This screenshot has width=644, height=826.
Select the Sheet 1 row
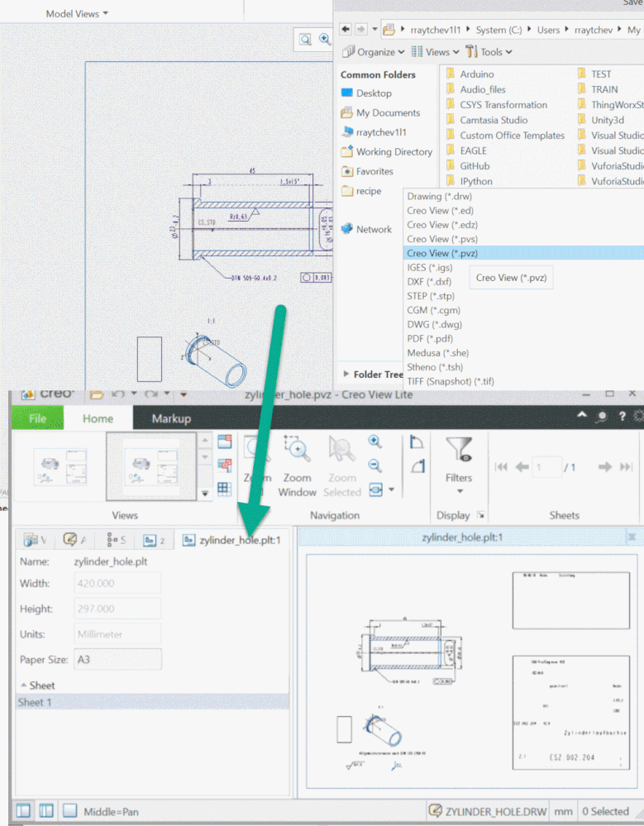(x=152, y=702)
